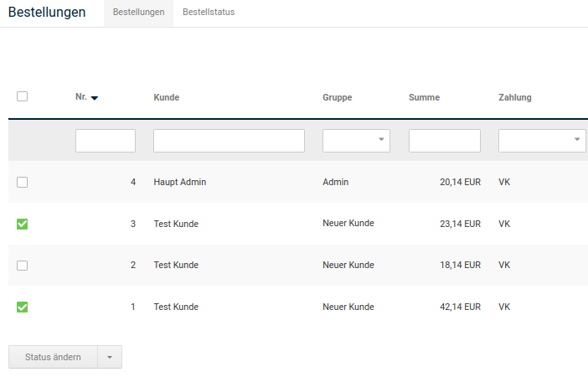Click into the Summe filter field
This screenshot has width=588, height=377.
coord(444,140)
